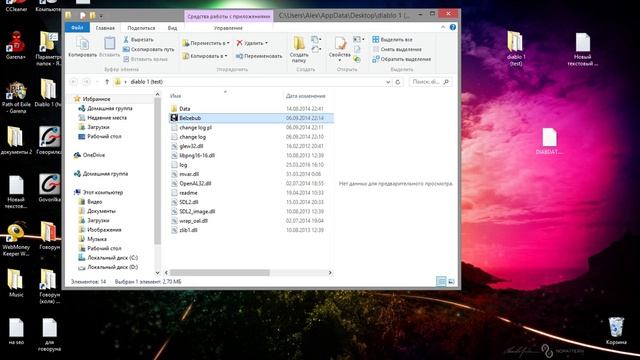Collapse the ribbon using the chevron
Viewport: 640px width, 360px height.
pyautogui.click(x=443, y=27)
